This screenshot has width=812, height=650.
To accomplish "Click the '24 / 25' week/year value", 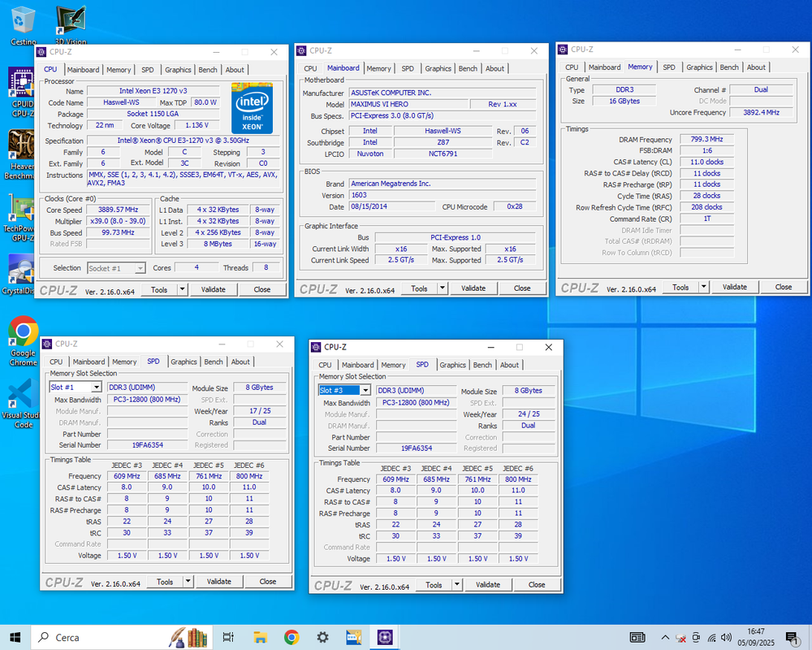I will click(529, 414).
